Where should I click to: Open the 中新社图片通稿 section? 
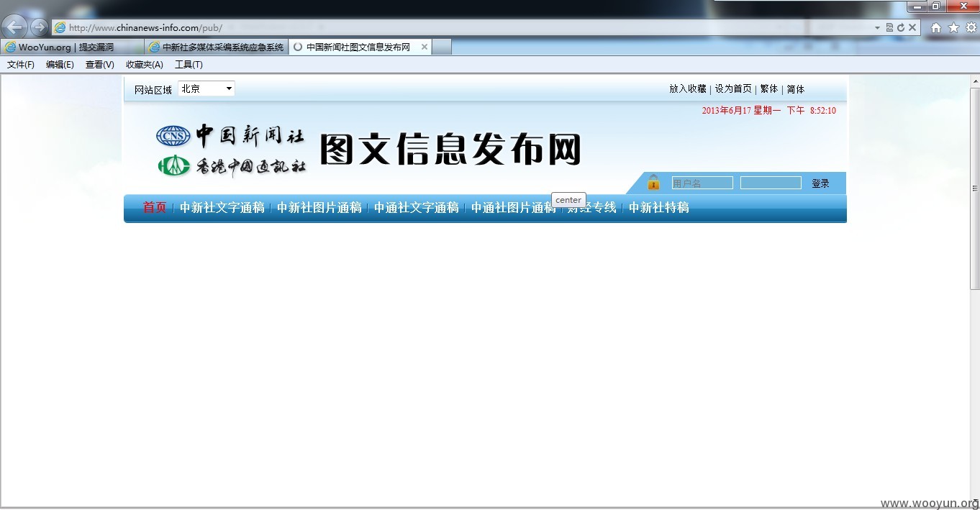coord(319,208)
